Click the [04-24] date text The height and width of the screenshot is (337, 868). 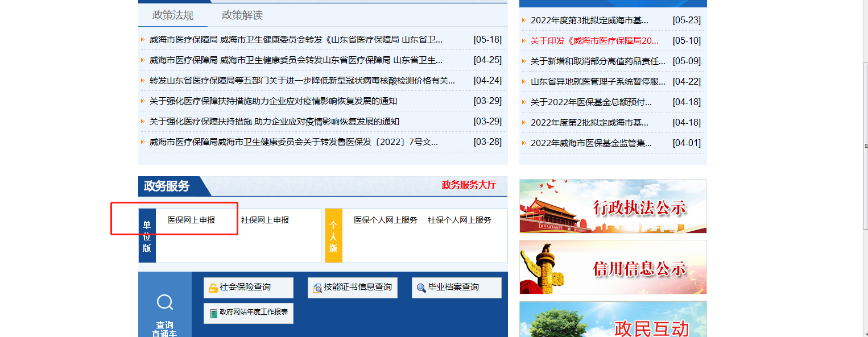487,81
